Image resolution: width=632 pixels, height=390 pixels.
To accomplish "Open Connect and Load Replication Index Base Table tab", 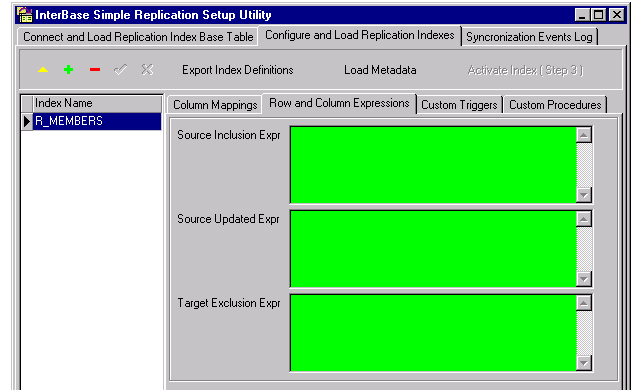I will [138, 37].
